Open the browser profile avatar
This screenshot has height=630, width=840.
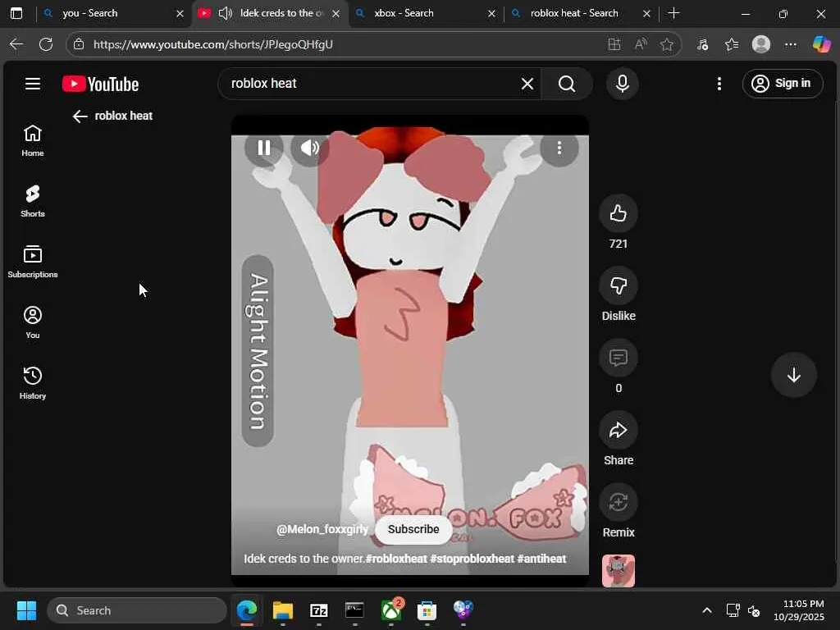(760, 44)
